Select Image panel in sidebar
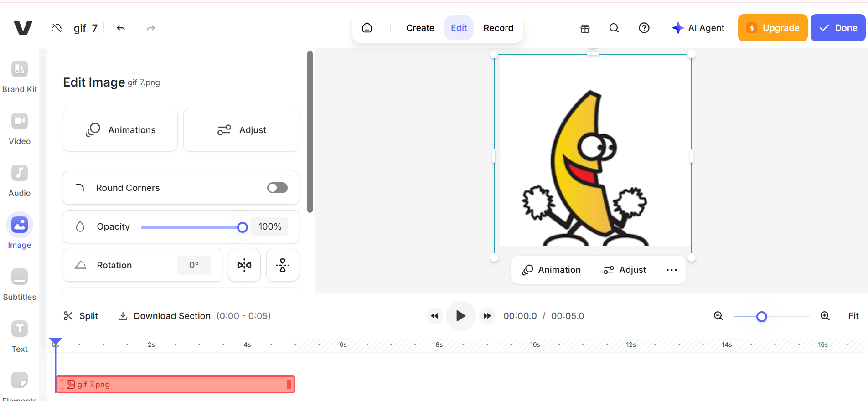 (20, 231)
